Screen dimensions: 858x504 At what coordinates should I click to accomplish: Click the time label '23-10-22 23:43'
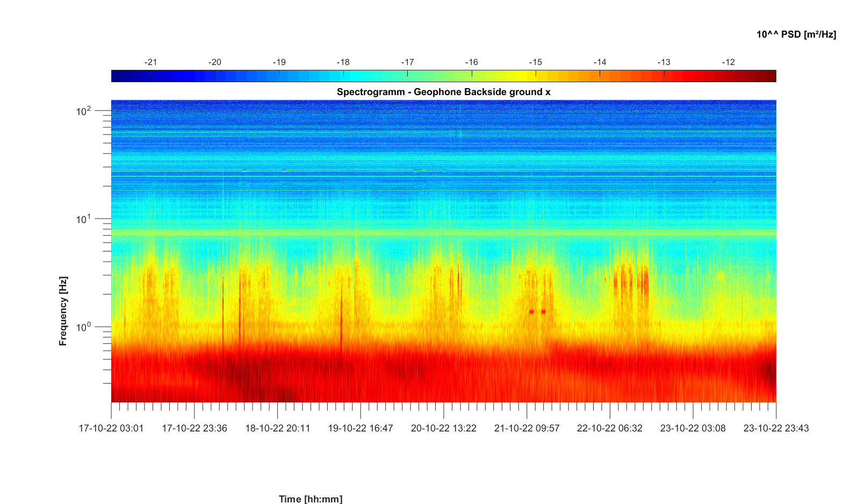[x=776, y=428]
